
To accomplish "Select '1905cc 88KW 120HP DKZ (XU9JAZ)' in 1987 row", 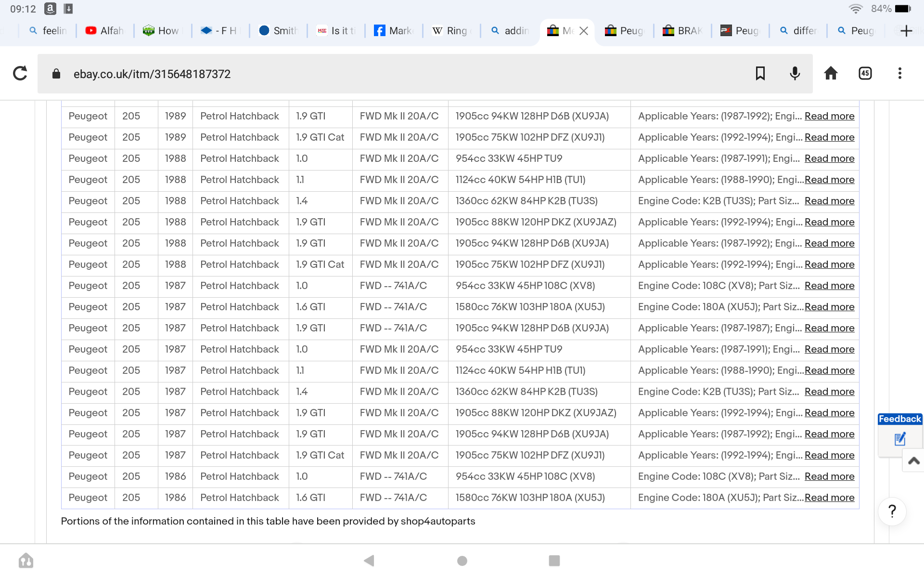I will click(x=536, y=413).
